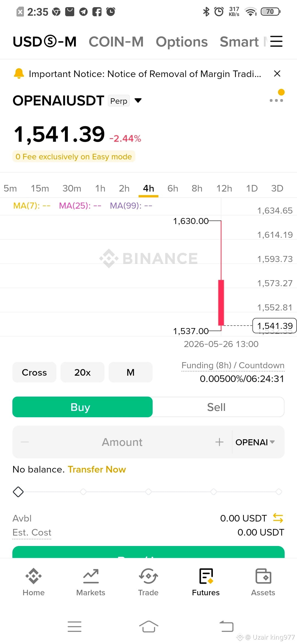This screenshot has width=297, height=644.
Task: Open the three-dot more options menu
Action: [x=276, y=100]
